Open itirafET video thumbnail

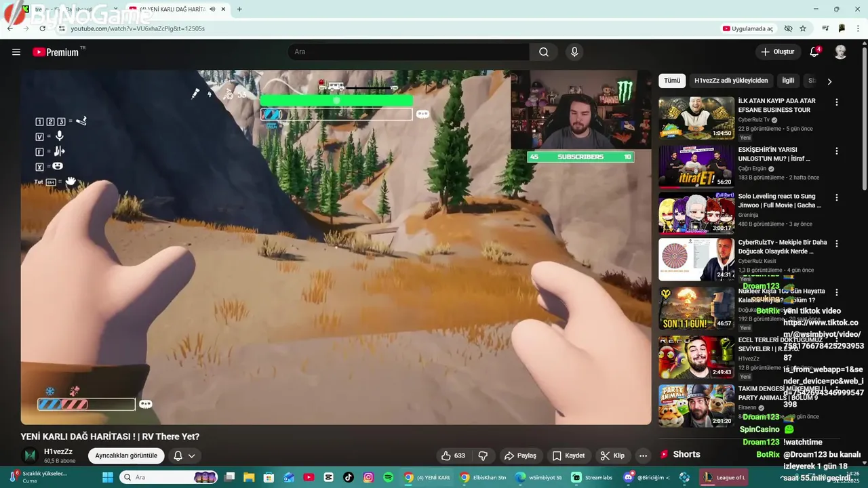696,167
